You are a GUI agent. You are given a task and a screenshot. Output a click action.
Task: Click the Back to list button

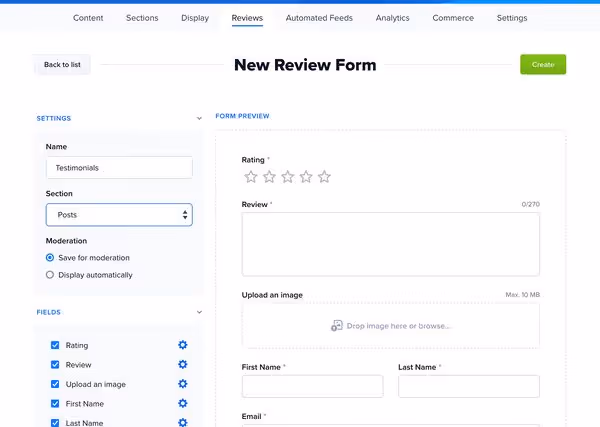pyautogui.click(x=62, y=65)
